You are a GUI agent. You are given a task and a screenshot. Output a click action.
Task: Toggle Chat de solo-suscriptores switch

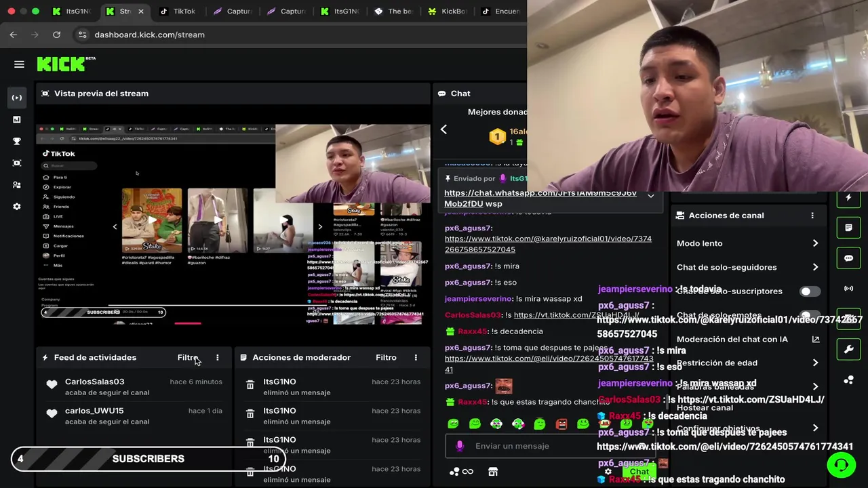click(810, 291)
